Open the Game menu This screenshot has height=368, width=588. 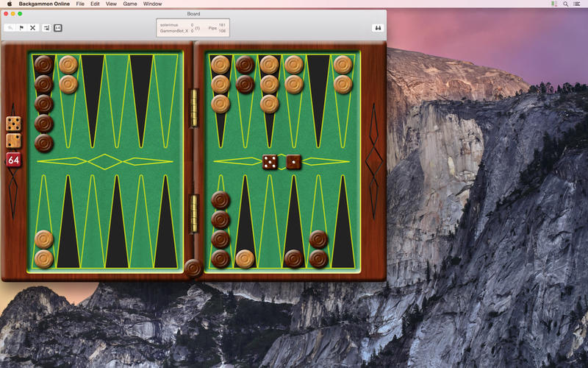pyautogui.click(x=129, y=4)
